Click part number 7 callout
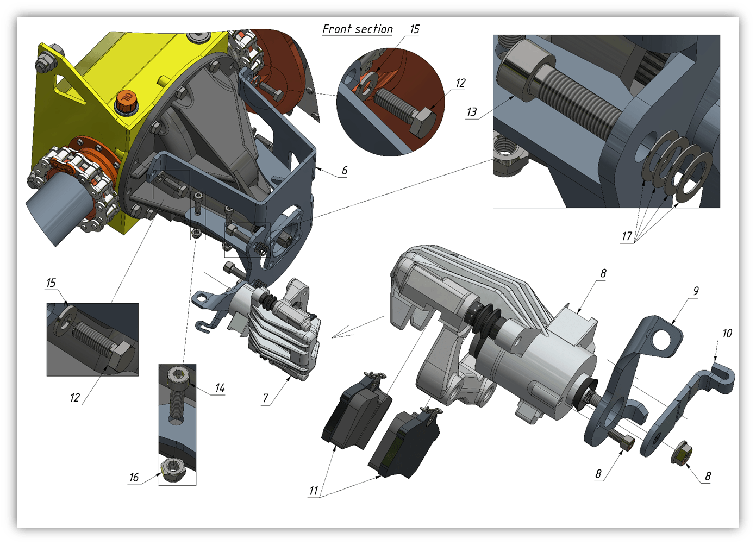The image size is (756, 545). pyautogui.click(x=265, y=399)
